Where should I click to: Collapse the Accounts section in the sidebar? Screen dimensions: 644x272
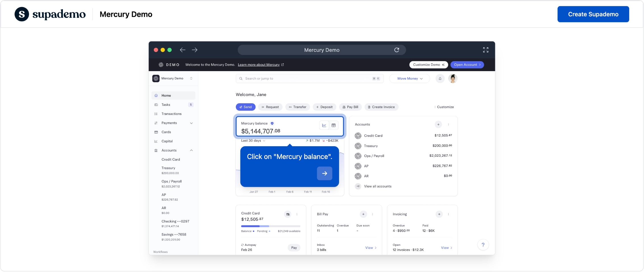[x=191, y=151]
